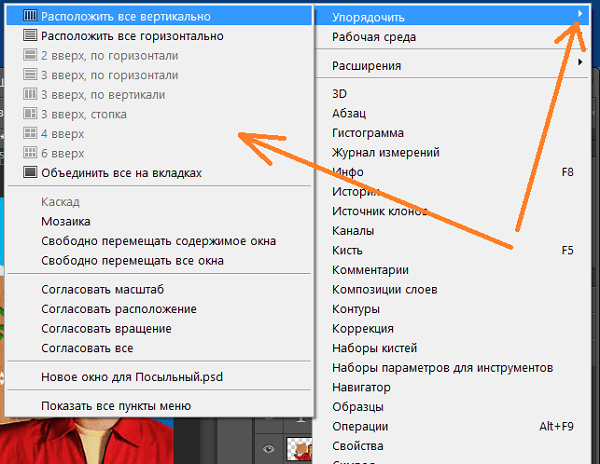Click the 4-up grid layout icon
The width and height of the screenshot is (600, 464).
point(30,133)
